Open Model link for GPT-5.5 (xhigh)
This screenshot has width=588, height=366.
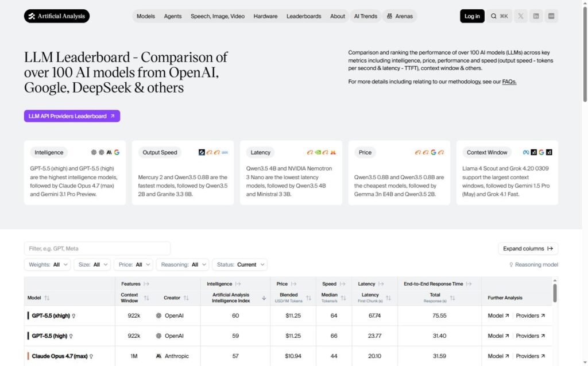(x=498, y=315)
